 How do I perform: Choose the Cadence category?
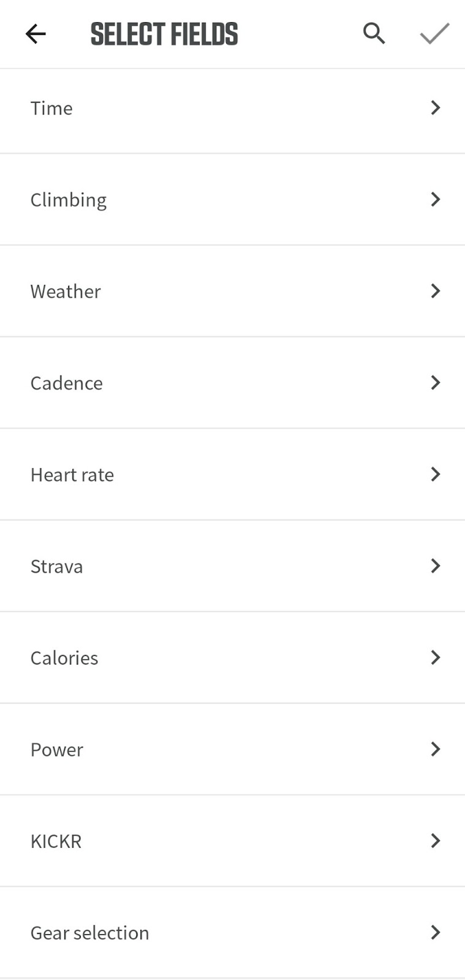coord(67,383)
